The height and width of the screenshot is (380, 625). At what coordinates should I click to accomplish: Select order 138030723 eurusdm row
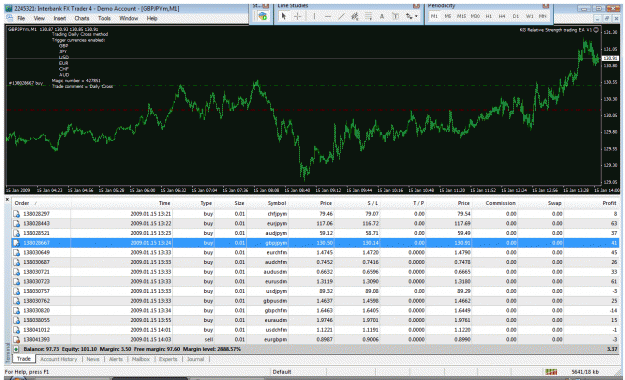[x=315, y=282]
